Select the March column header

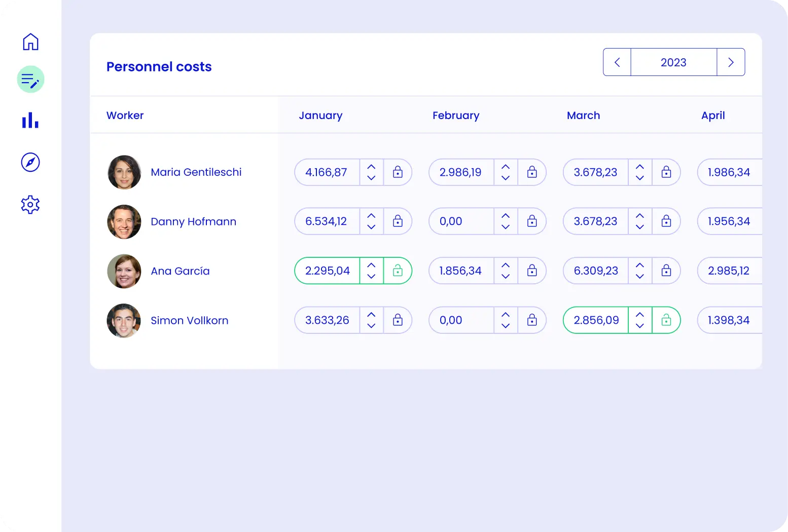tap(583, 116)
